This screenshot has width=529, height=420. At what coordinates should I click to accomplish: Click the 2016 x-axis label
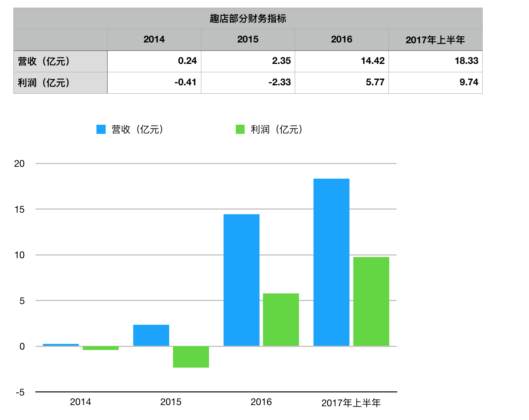point(261,402)
